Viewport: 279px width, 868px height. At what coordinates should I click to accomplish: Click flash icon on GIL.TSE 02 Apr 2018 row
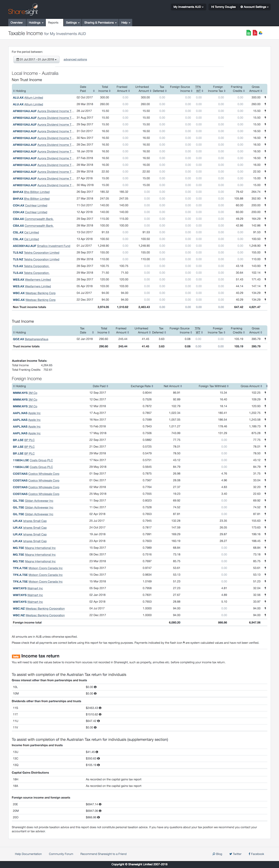(265, 514)
